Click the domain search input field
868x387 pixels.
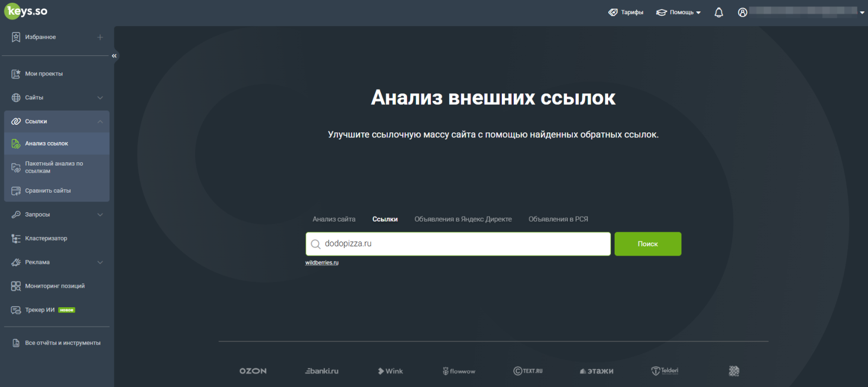click(458, 244)
